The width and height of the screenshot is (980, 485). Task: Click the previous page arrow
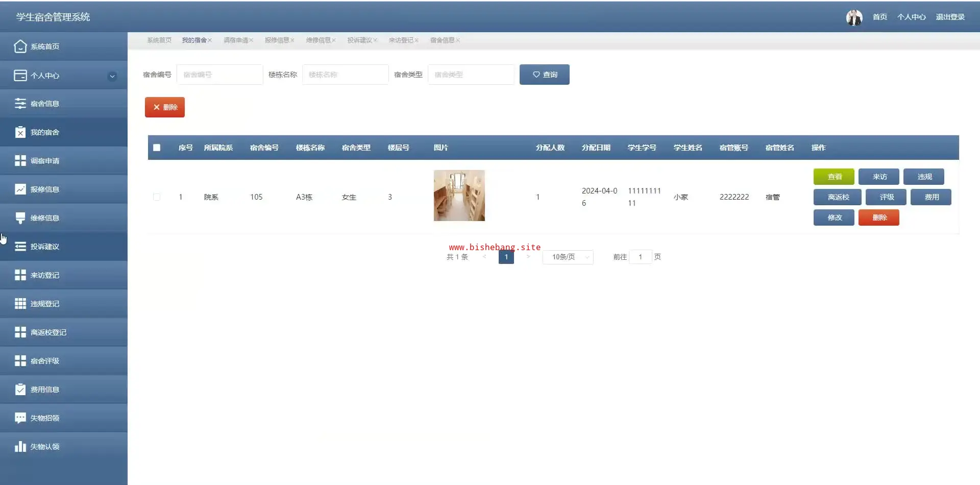click(x=484, y=257)
